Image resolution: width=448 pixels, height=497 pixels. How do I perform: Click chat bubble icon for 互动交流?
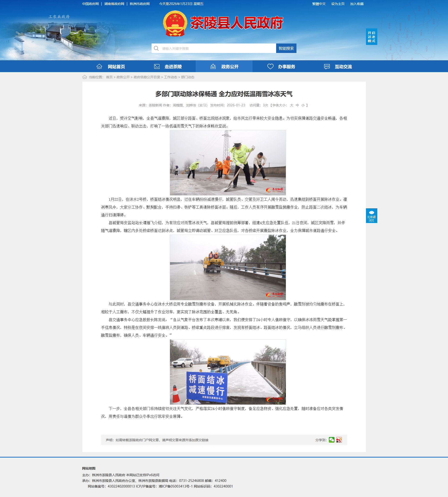pos(327,66)
